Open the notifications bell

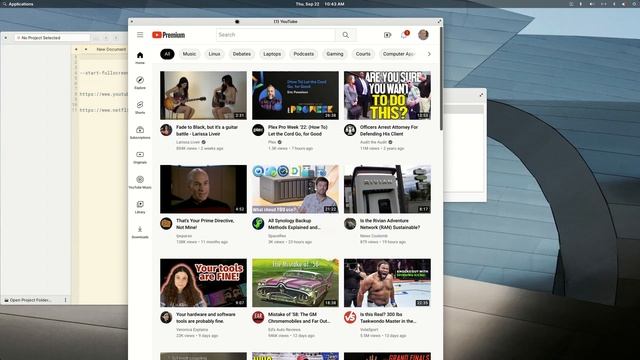(x=404, y=35)
